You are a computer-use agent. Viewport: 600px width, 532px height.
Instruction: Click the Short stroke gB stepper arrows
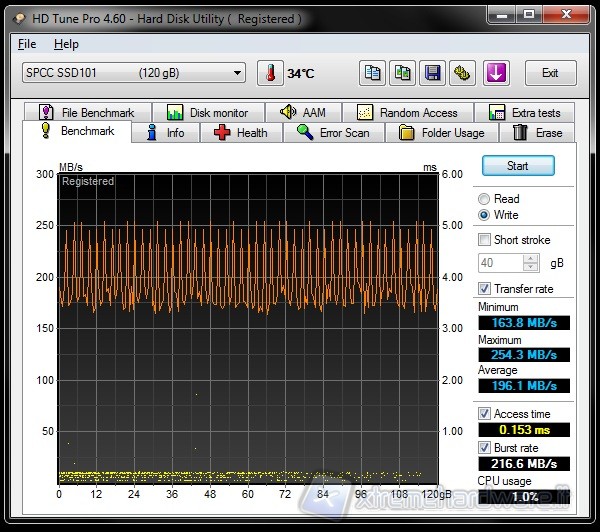(532, 263)
